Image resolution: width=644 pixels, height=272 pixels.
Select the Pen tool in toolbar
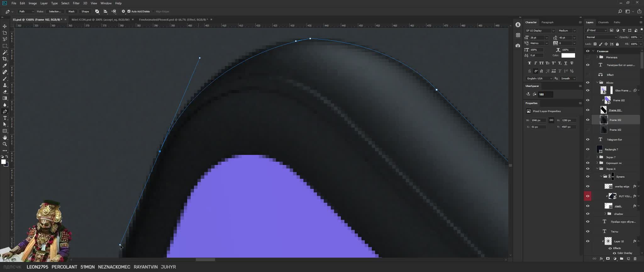(5, 111)
